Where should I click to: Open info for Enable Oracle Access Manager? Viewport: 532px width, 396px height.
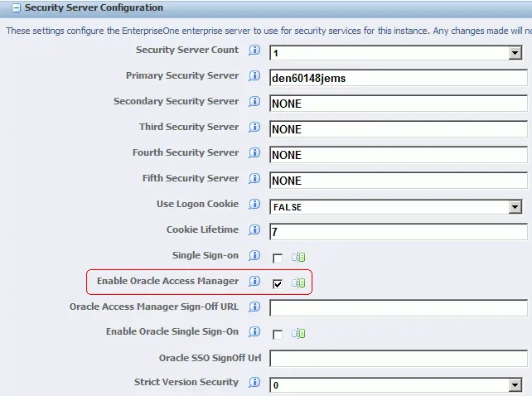[254, 281]
